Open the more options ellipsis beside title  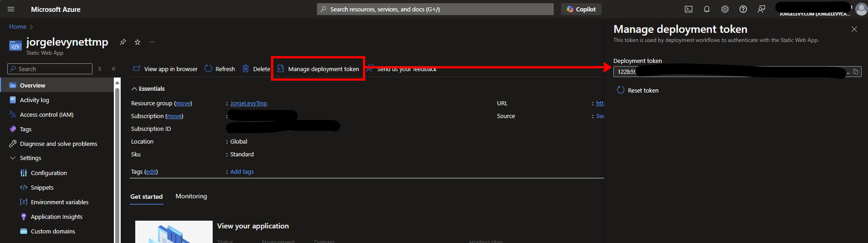tap(152, 42)
